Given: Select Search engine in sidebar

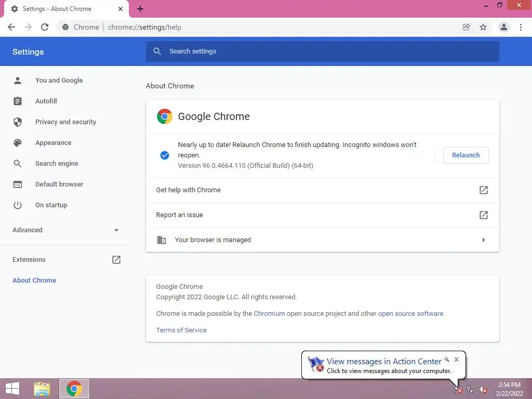Looking at the screenshot, I should click(x=57, y=164).
